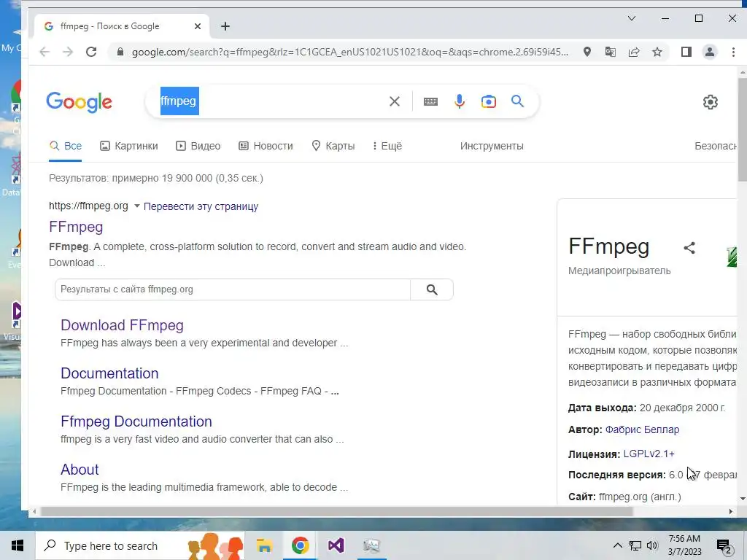Clear the ffmpeg search query

(395, 101)
